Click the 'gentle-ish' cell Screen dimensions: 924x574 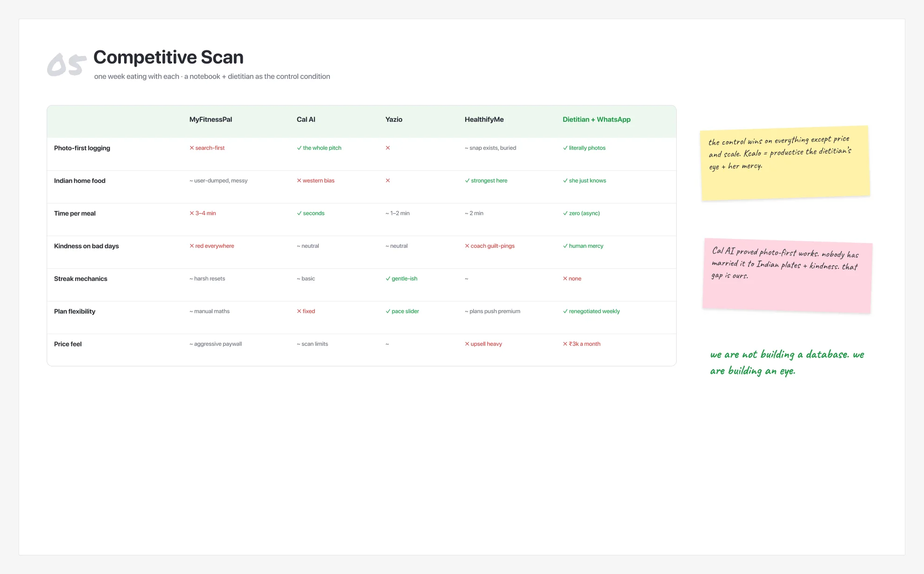point(401,279)
